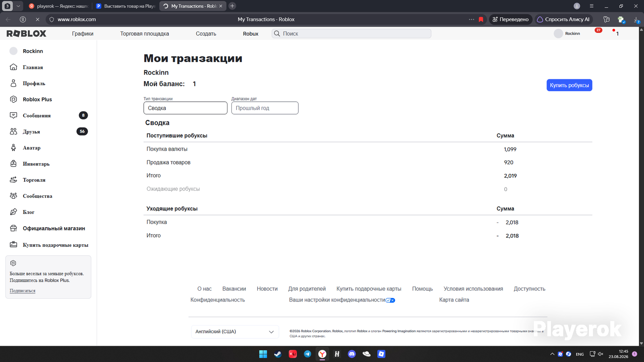Click the ENG language indicator in taskbar
This screenshot has width=644, height=362.
coord(580,354)
